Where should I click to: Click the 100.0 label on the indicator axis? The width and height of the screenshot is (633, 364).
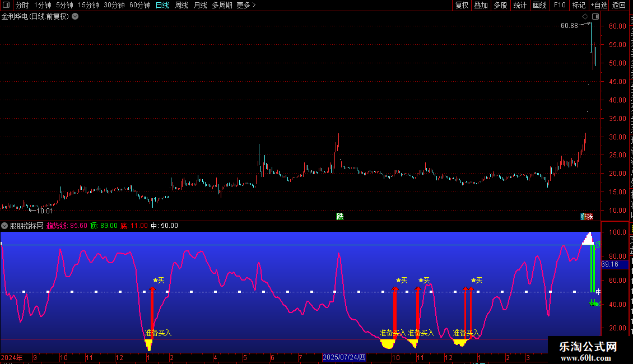pyautogui.click(x=617, y=232)
